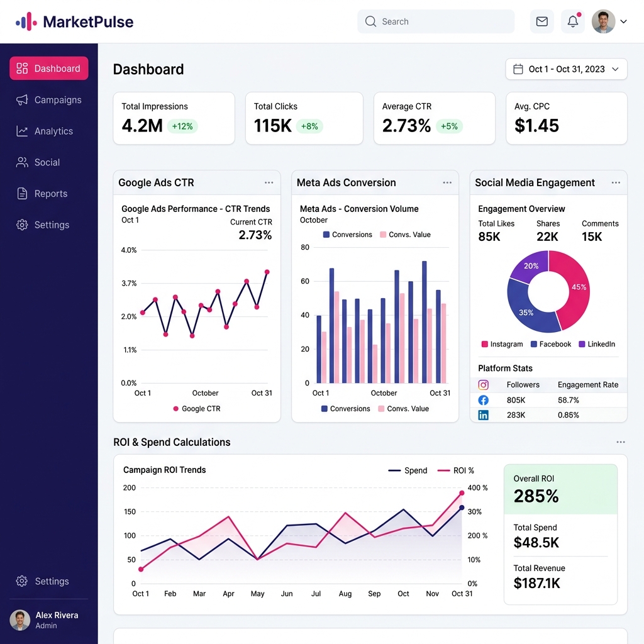Open the Analytics section
This screenshot has height=644, width=644.
49,131
